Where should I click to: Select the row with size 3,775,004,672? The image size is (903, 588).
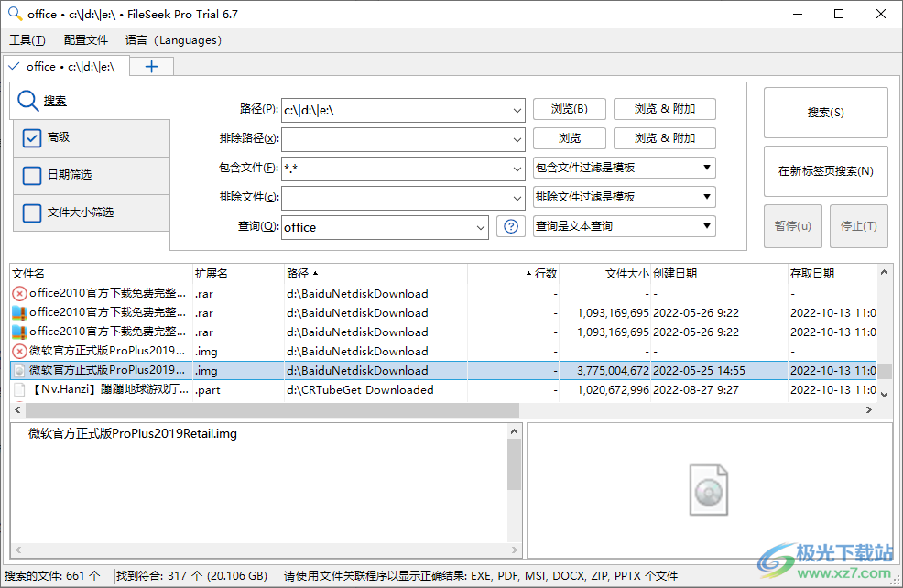pyautogui.click(x=443, y=371)
